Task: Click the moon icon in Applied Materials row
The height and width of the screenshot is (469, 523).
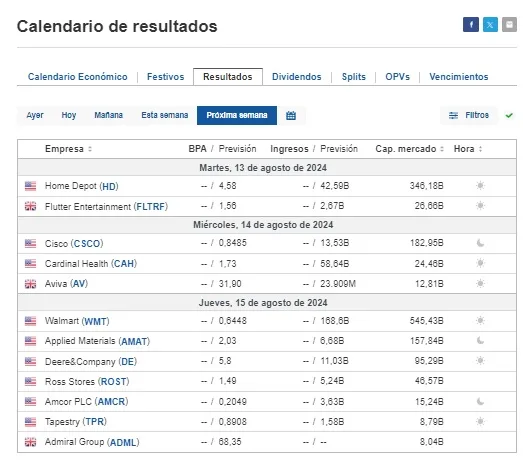Action: click(480, 341)
